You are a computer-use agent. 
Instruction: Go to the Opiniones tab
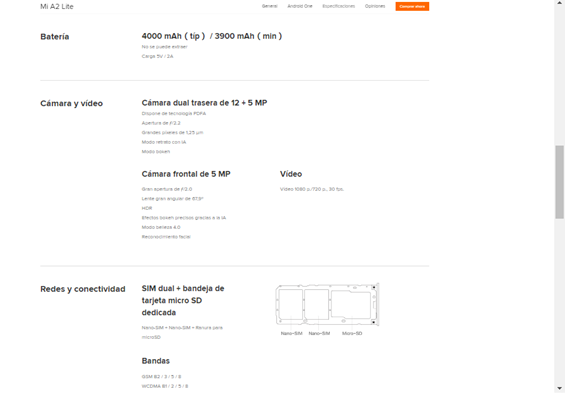click(x=375, y=6)
